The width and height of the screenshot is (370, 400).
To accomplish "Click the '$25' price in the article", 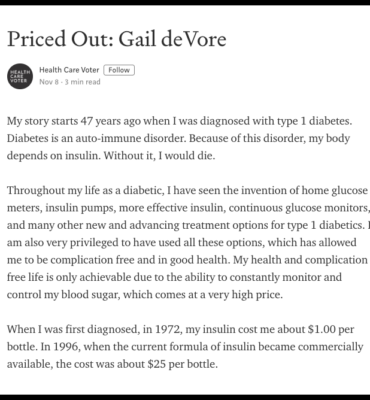I will [156, 364].
